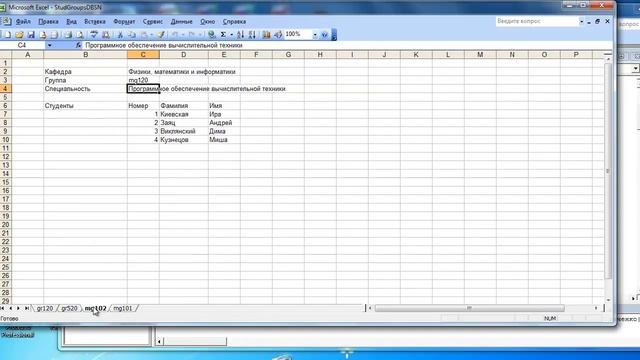Viewport: 640px width, 360px height.
Task: Create a new workbook with New icon
Action: (7, 35)
